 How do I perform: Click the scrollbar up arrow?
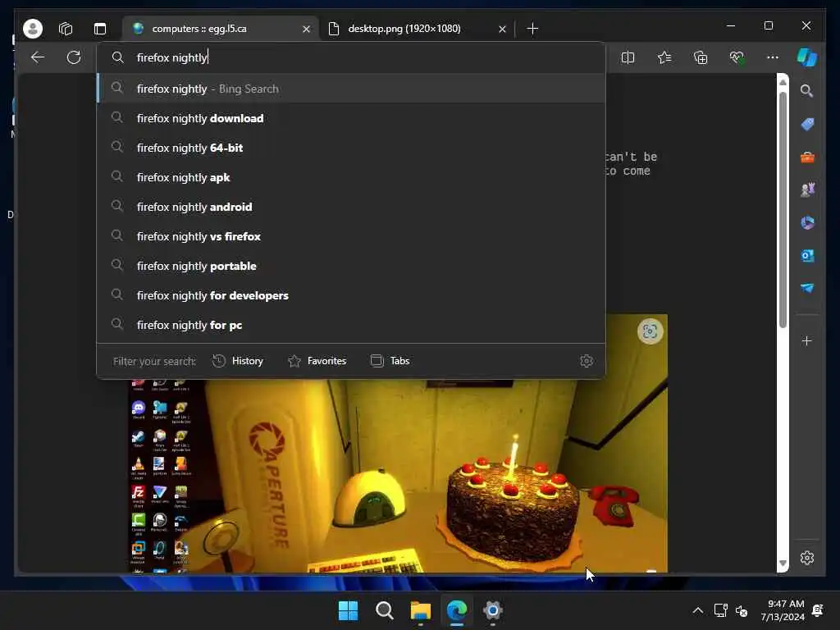tap(783, 82)
